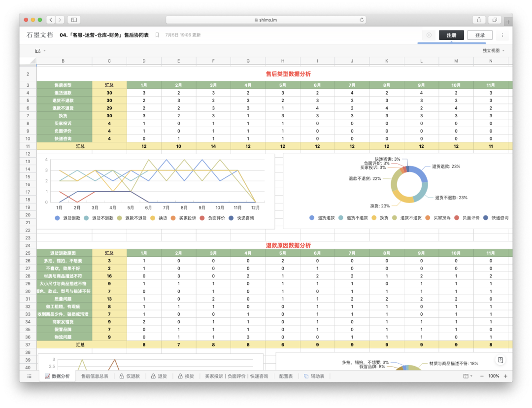Toggle 退货退款 in donut chart legend
Screen dimensions: 532x408
tap(322, 218)
